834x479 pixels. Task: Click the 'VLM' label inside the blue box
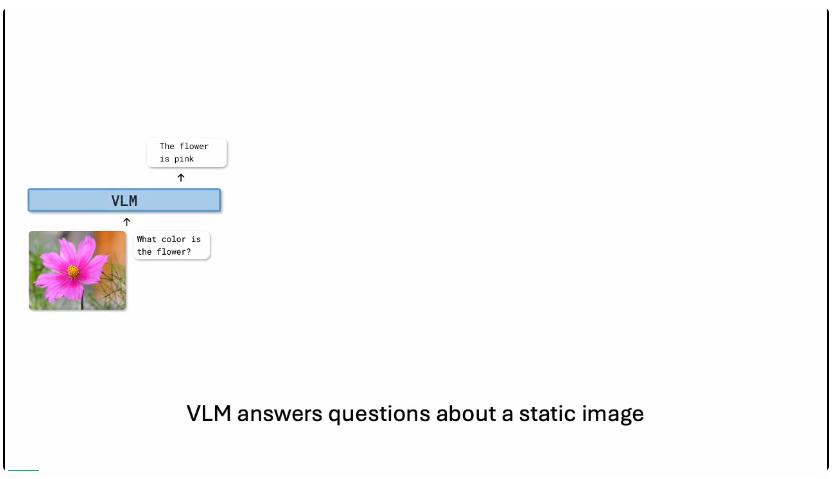click(x=124, y=201)
